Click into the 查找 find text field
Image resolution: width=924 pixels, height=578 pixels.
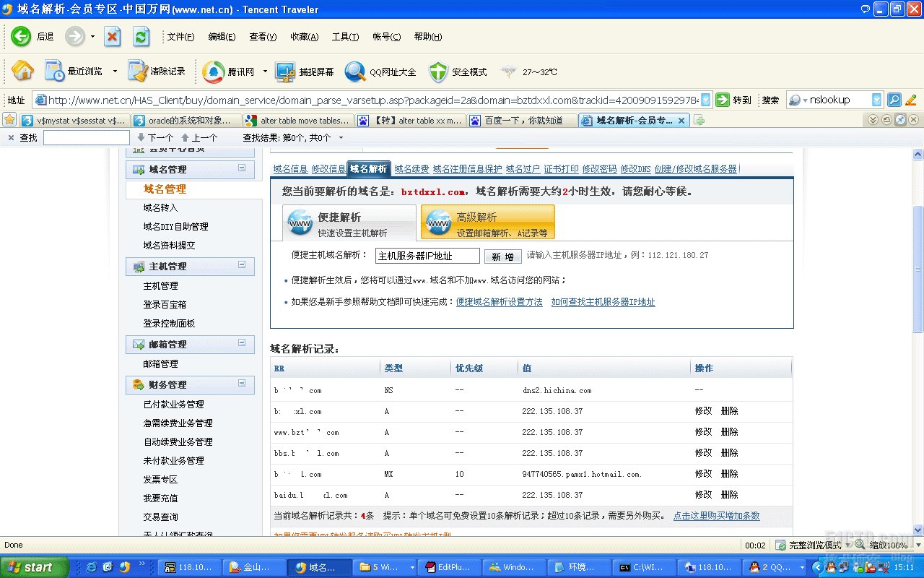click(x=86, y=137)
